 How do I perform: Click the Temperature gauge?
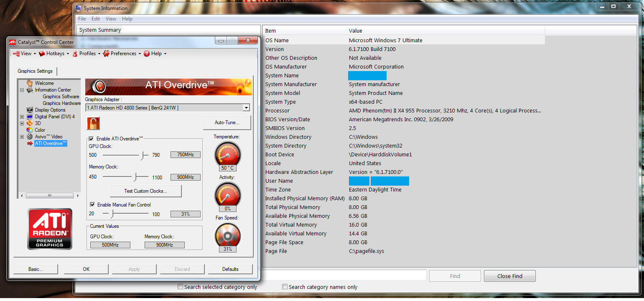(x=227, y=155)
